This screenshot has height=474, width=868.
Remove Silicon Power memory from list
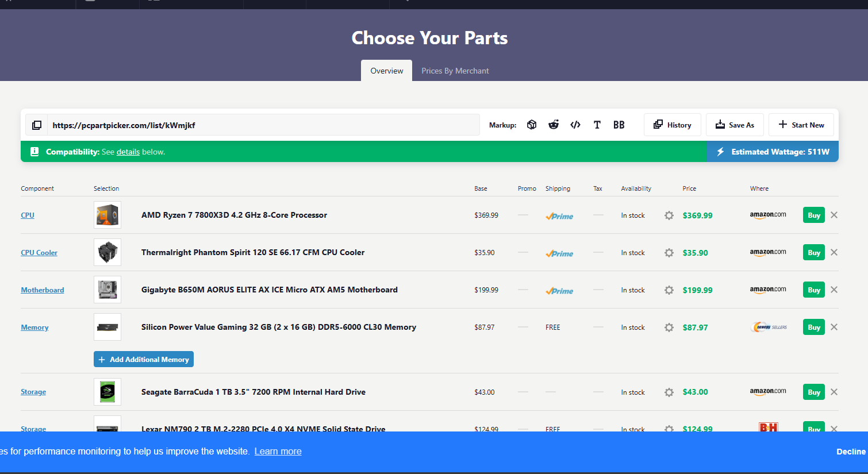click(x=834, y=327)
